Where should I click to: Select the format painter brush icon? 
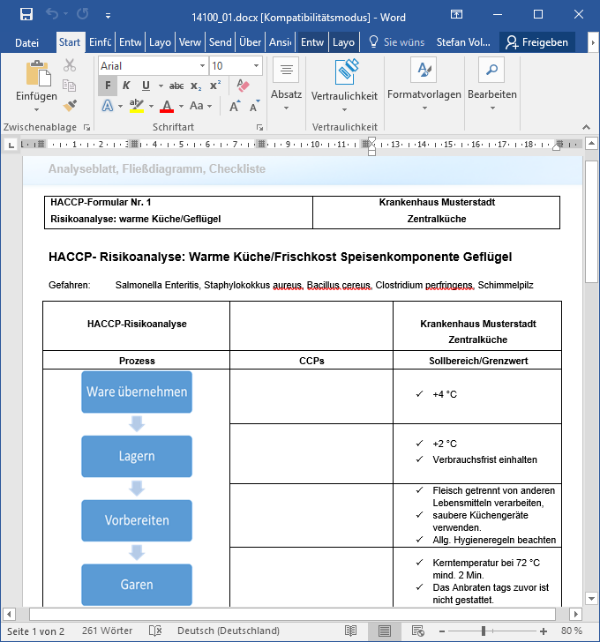coord(70,105)
